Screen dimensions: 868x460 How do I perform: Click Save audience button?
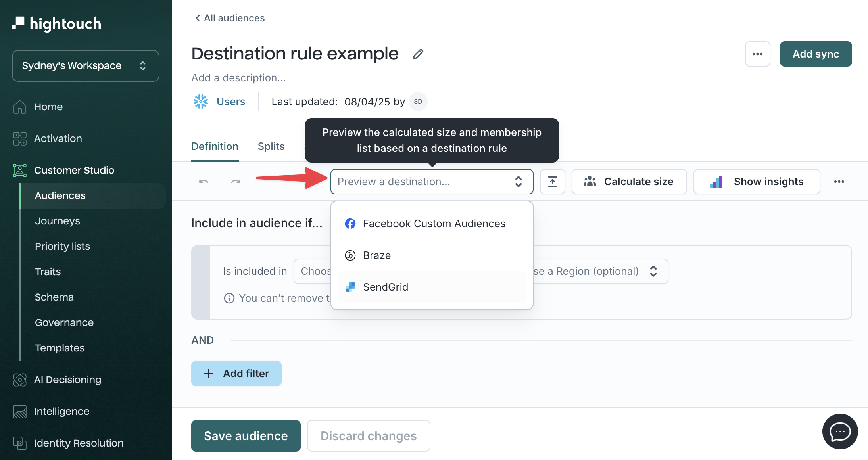246,436
